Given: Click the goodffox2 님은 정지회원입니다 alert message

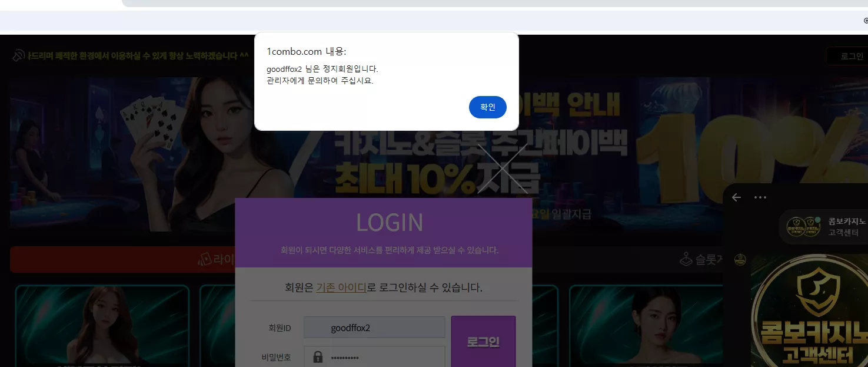Looking at the screenshot, I should click(x=322, y=69).
